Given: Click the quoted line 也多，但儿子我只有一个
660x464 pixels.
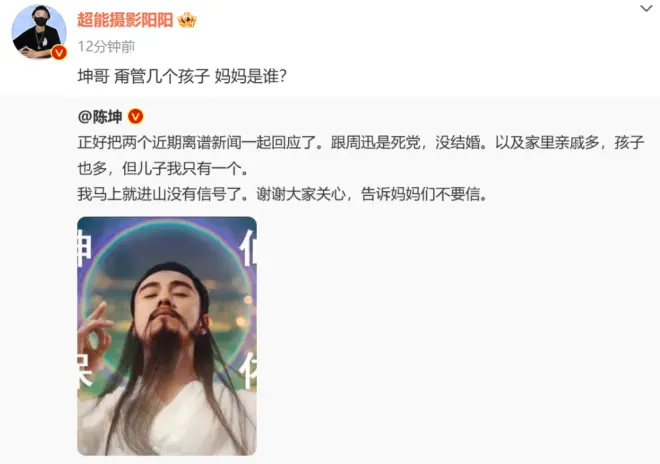Looking at the screenshot, I should point(162,168).
